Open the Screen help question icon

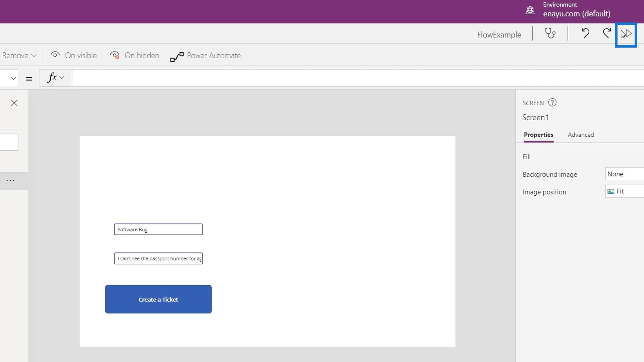pos(552,103)
